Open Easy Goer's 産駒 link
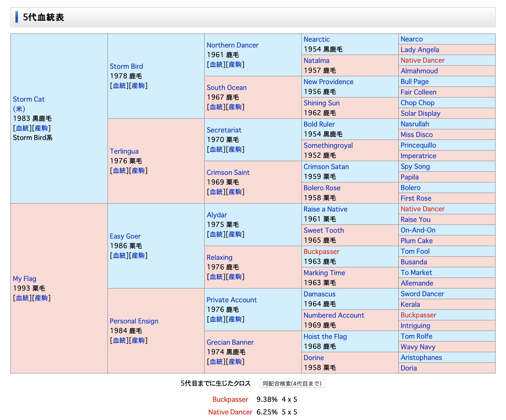506x420 pixels. pos(138,256)
